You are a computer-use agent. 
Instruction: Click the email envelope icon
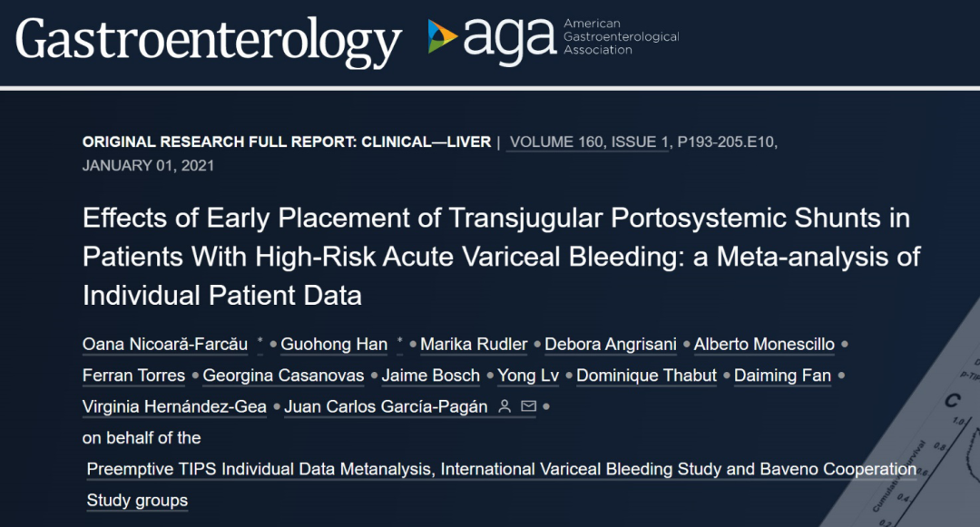pyautogui.click(x=529, y=406)
